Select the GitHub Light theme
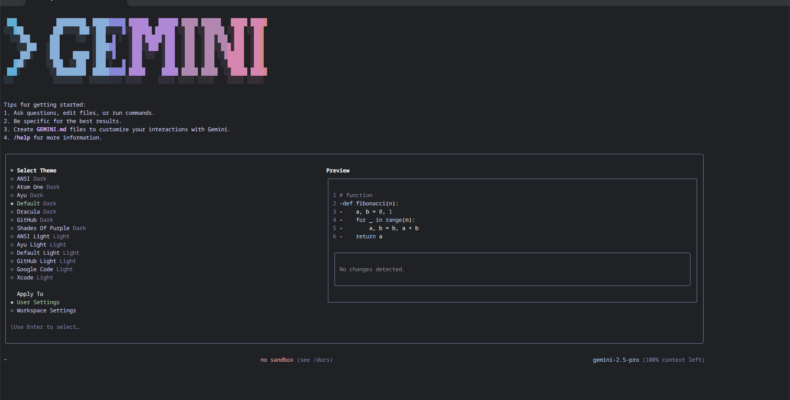790x400 pixels. pyautogui.click(x=43, y=261)
